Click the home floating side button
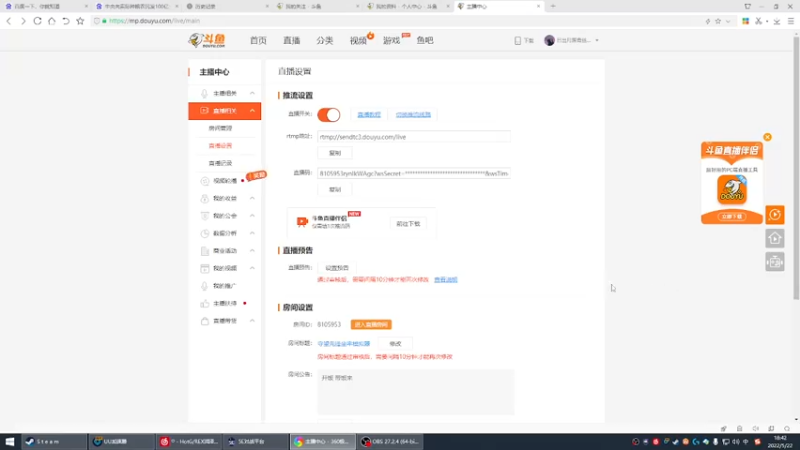800x450 pixels. pyautogui.click(x=774, y=238)
